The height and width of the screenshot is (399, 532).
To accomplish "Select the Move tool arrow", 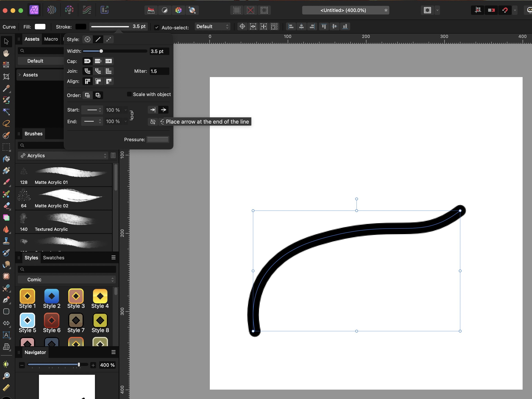I will click(6, 41).
